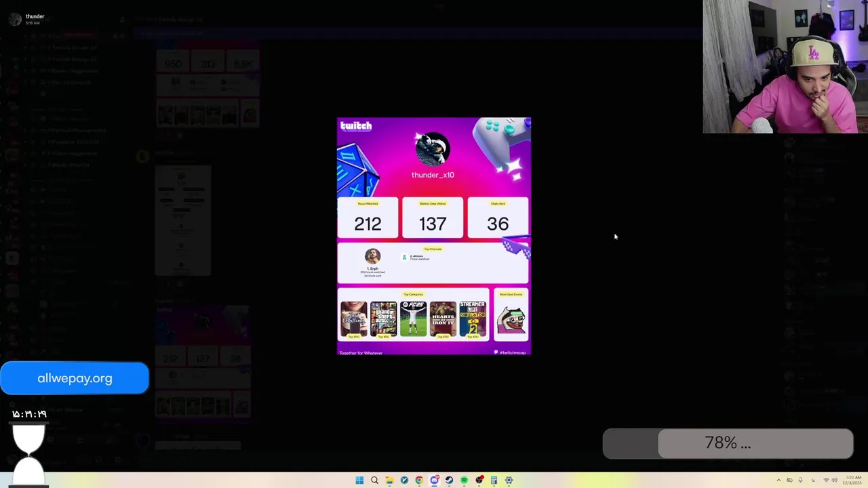
Task: Click the Chats Sent 36 card
Action: [498, 218]
